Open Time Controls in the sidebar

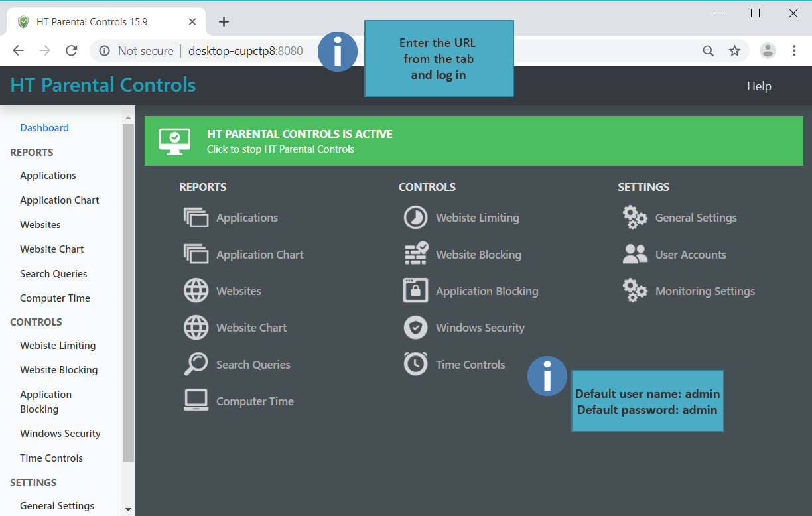[x=52, y=458]
